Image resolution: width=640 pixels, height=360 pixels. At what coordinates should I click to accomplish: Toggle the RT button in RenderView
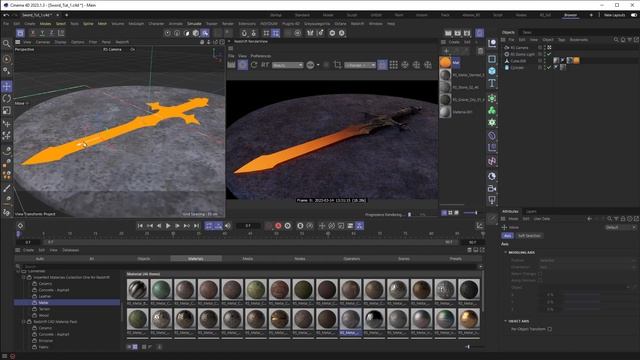(x=265, y=65)
